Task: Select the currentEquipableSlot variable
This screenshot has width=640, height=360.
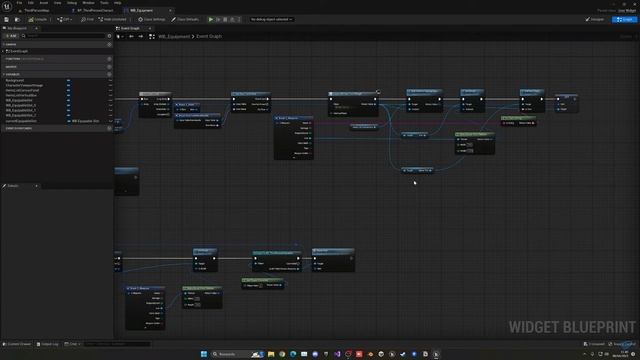Action: tap(21, 121)
